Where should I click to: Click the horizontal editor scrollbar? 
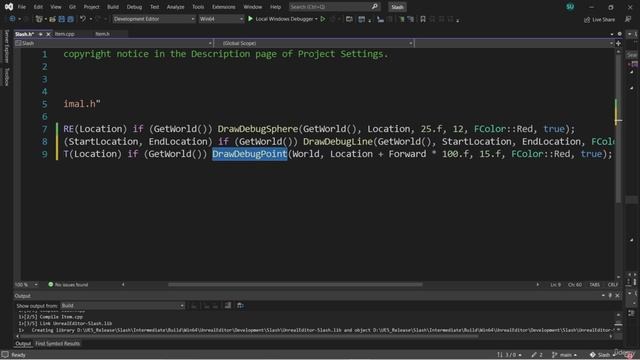point(295,285)
